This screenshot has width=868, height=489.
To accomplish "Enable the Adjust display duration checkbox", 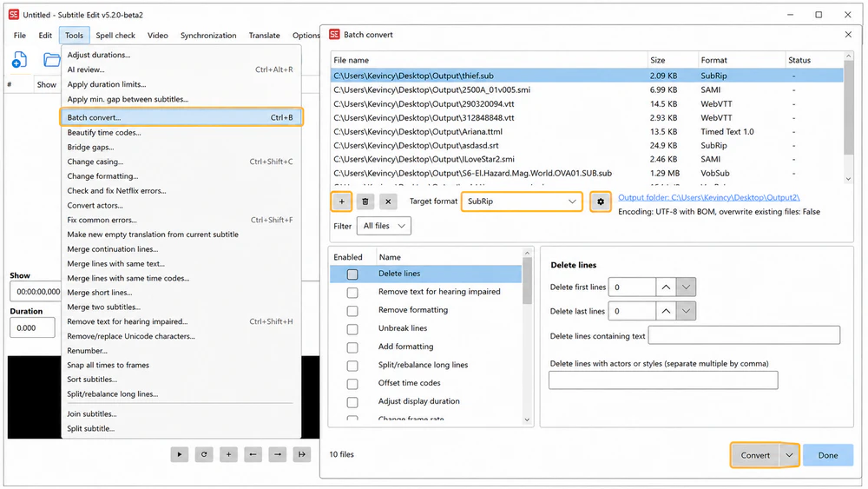I will 352,402.
